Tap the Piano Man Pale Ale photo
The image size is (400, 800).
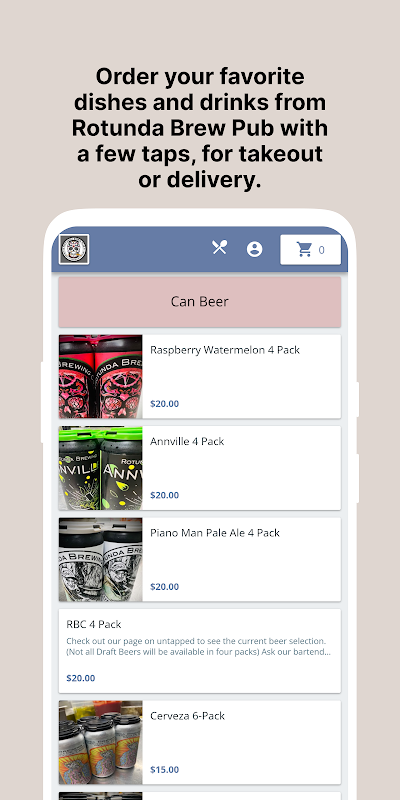[x=101, y=559]
